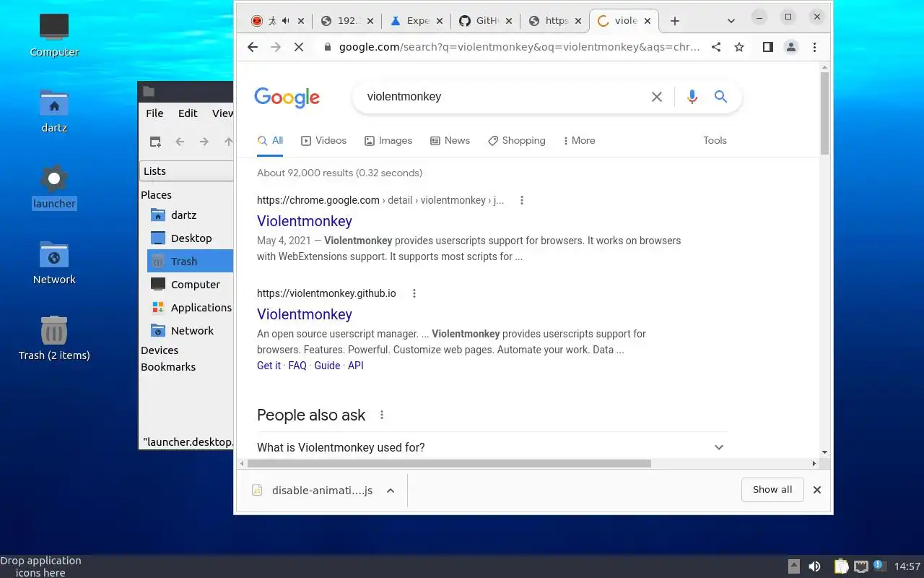Open the Chrome profile avatar
924x578 pixels.
click(x=791, y=47)
